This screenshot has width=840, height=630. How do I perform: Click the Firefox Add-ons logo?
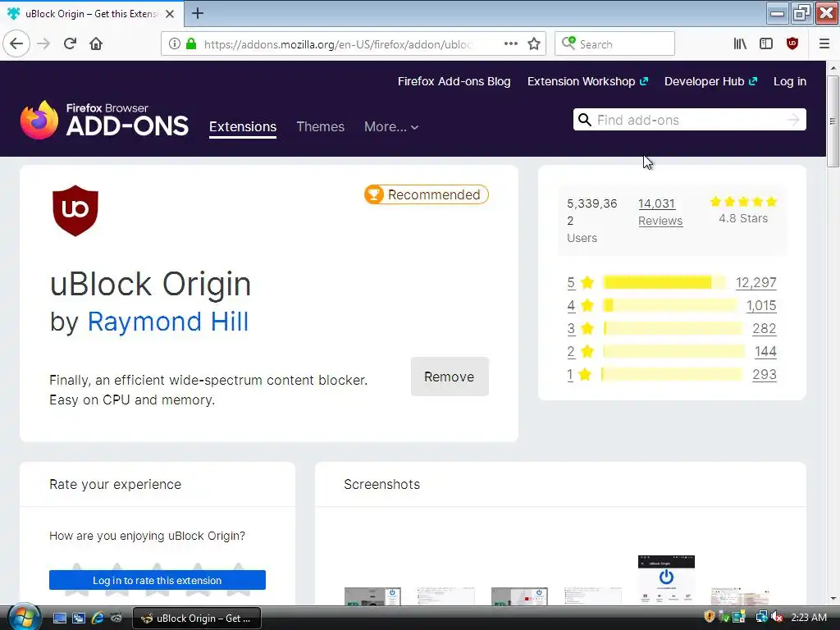coord(104,120)
